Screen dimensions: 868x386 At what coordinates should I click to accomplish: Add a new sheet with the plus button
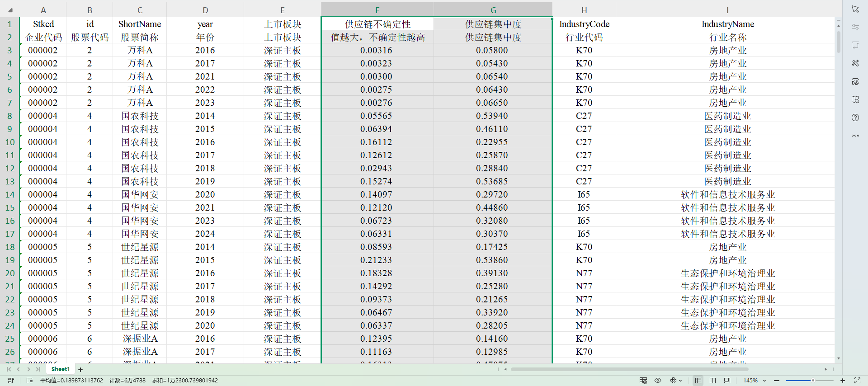(x=80, y=370)
